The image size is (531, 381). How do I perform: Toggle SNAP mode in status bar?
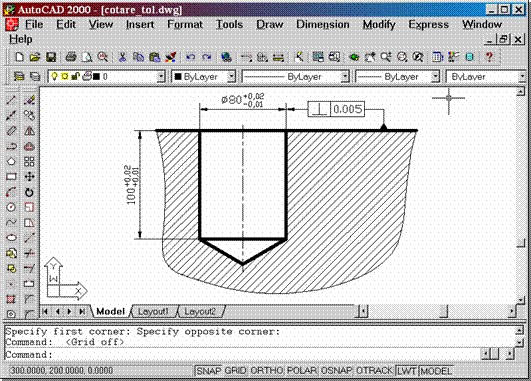[x=209, y=371]
